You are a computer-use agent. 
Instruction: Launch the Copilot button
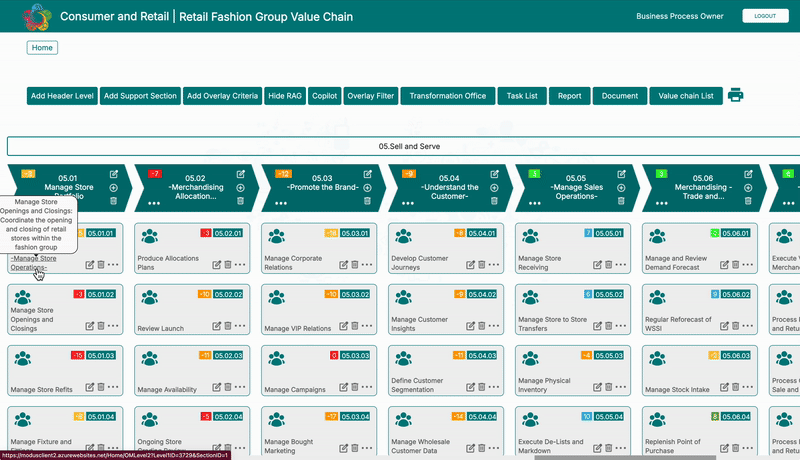[324, 96]
